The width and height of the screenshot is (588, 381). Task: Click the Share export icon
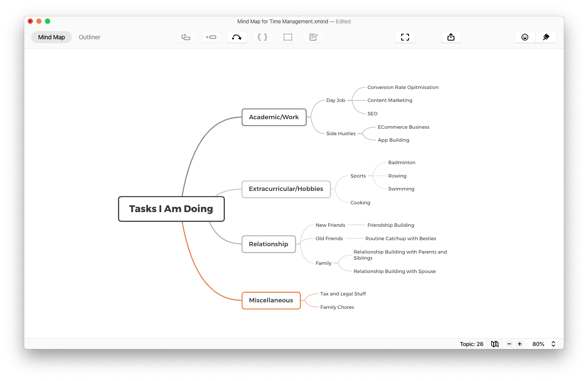451,37
